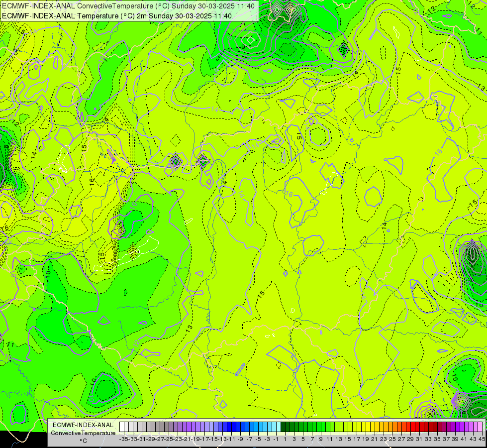Click the ConvectiveTemperature label in legend
Viewport: 487px width, 448px height.
[83, 433]
